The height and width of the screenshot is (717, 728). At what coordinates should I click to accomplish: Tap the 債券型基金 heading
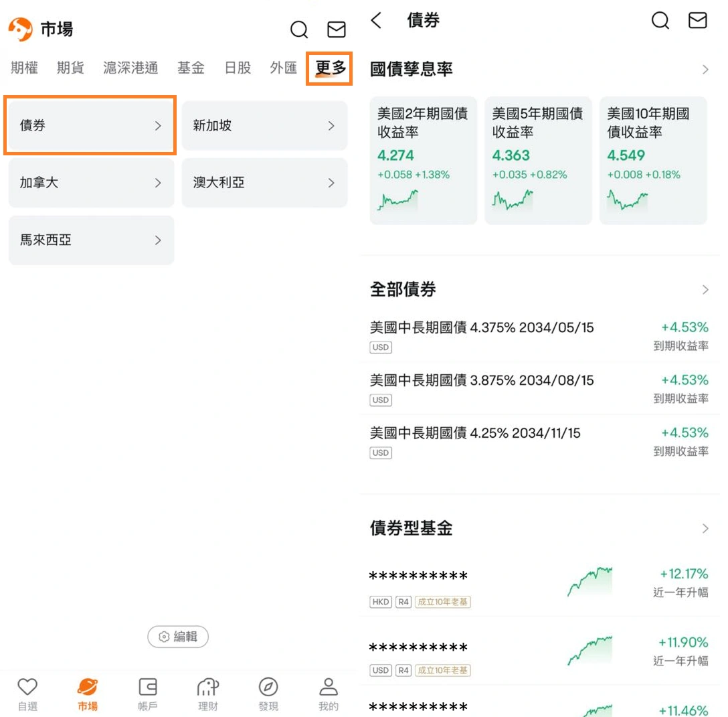point(411,528)
